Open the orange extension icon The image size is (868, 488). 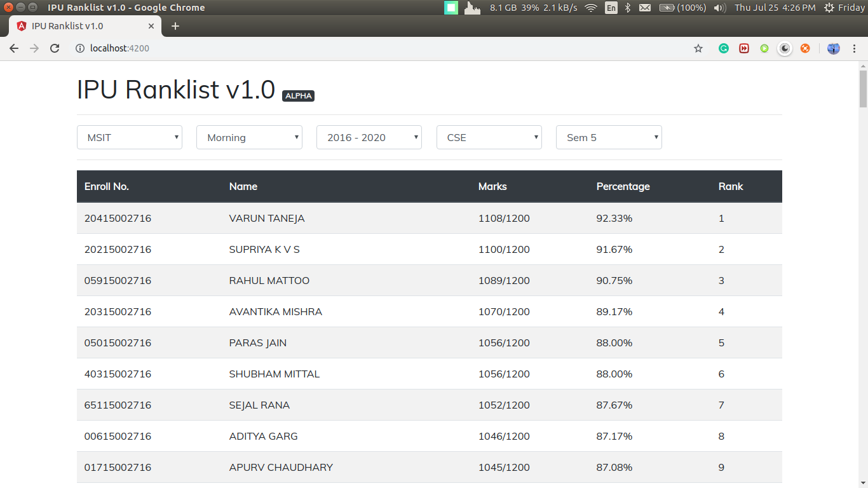point(805,48)
